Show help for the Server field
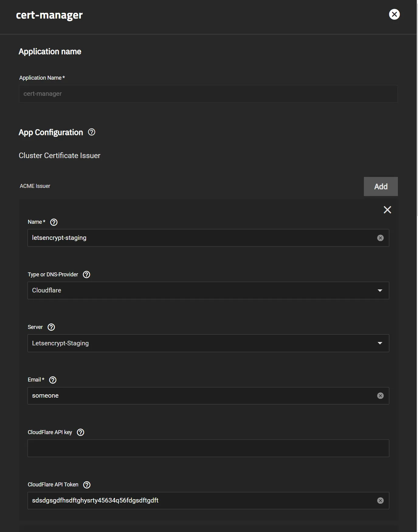This screenshot has height=532, width=418. [51, 327]
